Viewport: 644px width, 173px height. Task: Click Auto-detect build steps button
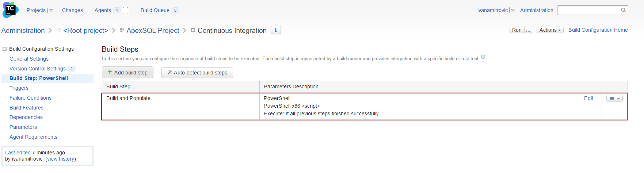pyautogui.click(x=197, y=73)
